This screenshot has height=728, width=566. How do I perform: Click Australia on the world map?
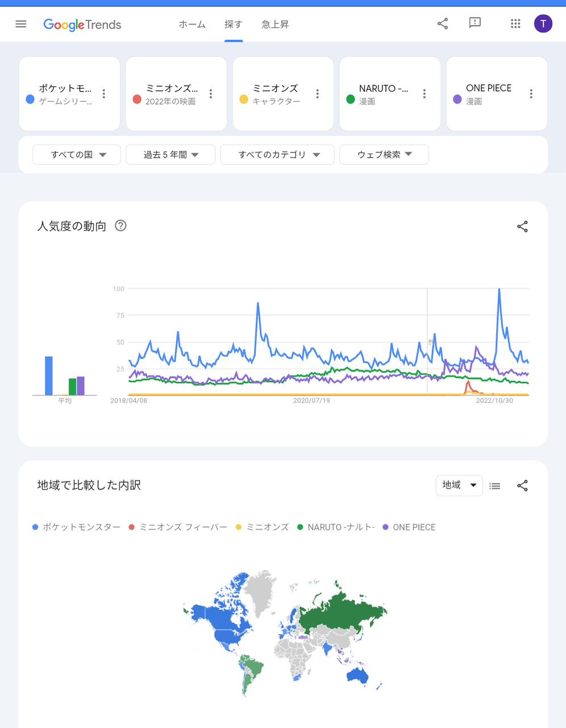[357, 675]
